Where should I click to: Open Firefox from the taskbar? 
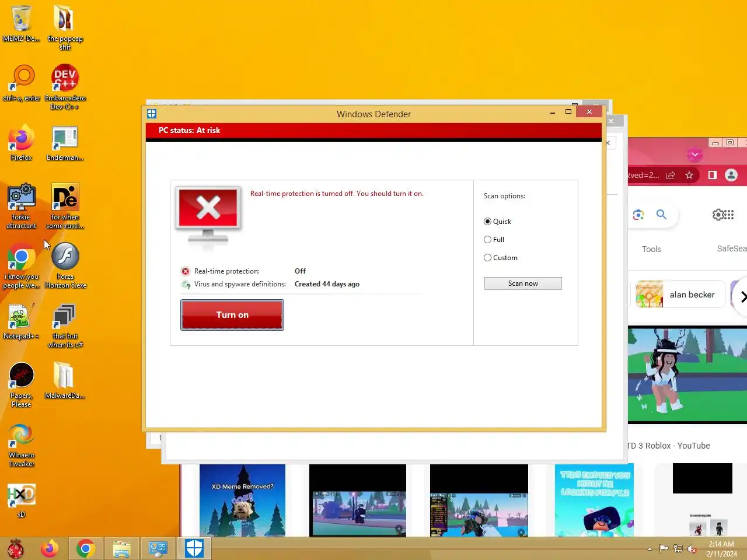point(50,549)
